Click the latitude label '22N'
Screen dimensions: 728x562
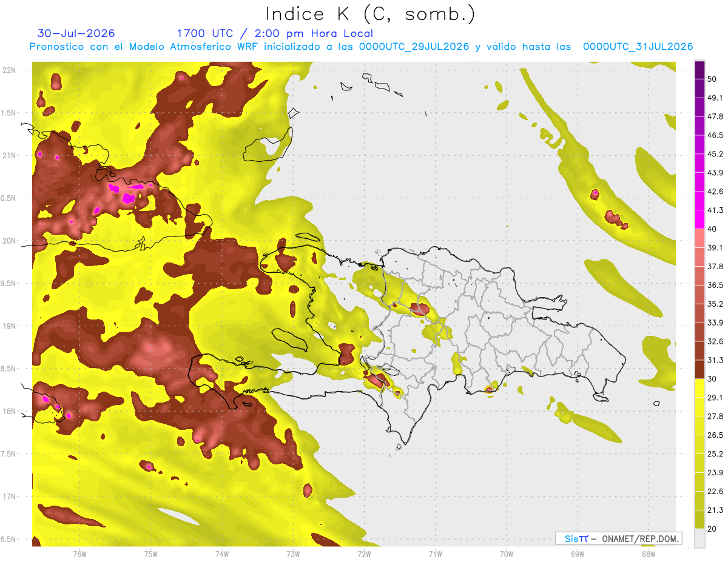click(10, 70)
